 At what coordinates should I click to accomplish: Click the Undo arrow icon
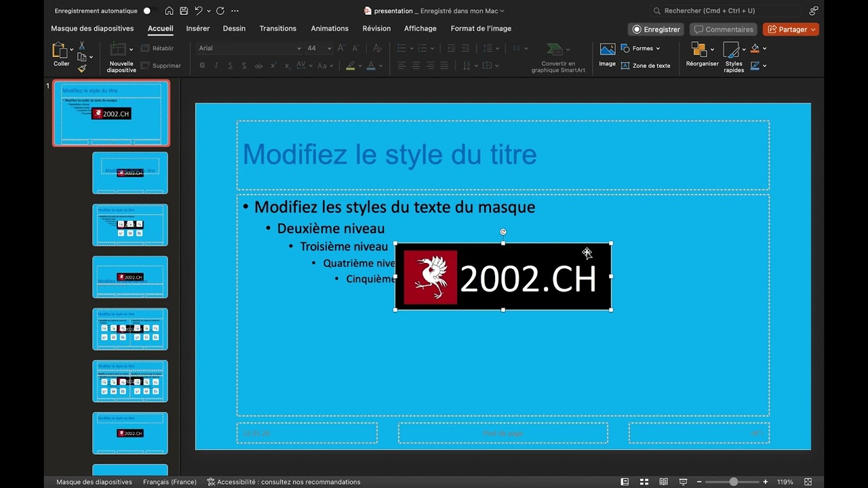[198, 11]
